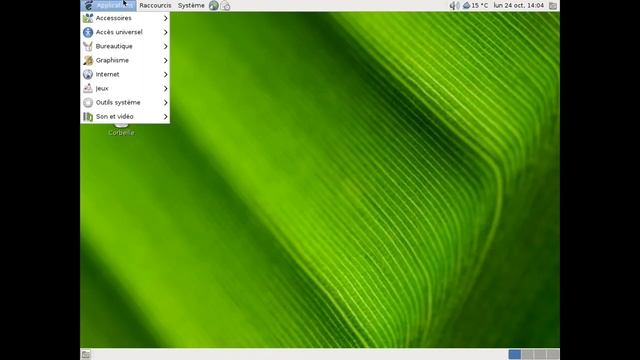The image size is (640, 360).
Task: Click the Internet globe category icon
Action: pyautogui.click(x=88, y=74)
